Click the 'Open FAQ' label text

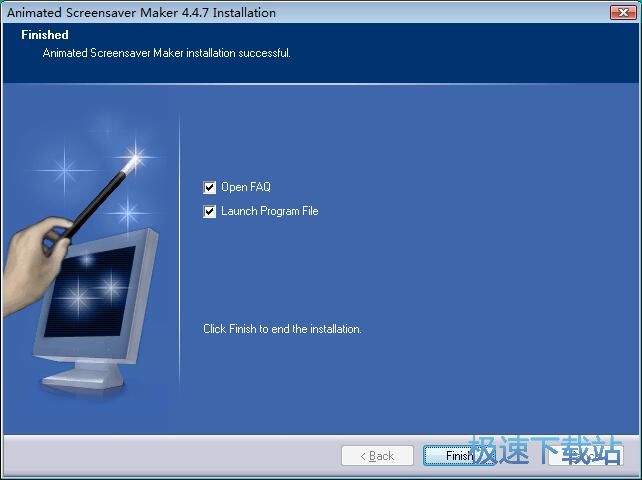246,187
